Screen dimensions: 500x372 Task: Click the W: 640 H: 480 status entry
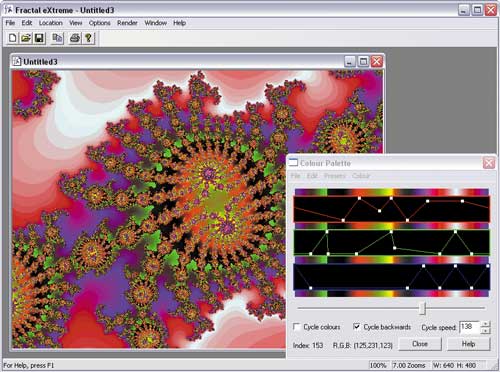454,365
